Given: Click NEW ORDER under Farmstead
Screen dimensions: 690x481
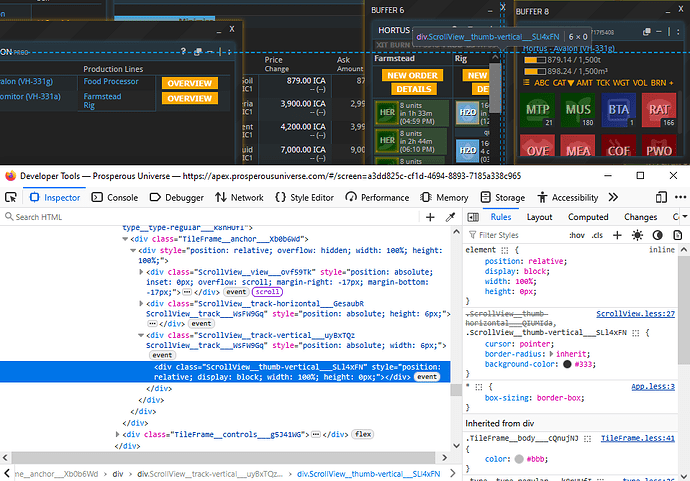Looking at the screenshot, I should [x=412, y=75].
